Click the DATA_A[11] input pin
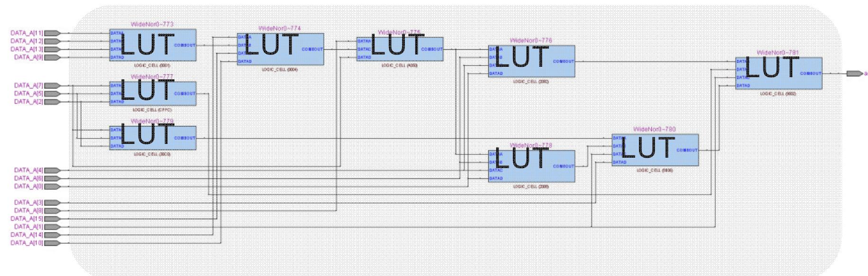Screen dimensions: 868x276 pos(52,33)
